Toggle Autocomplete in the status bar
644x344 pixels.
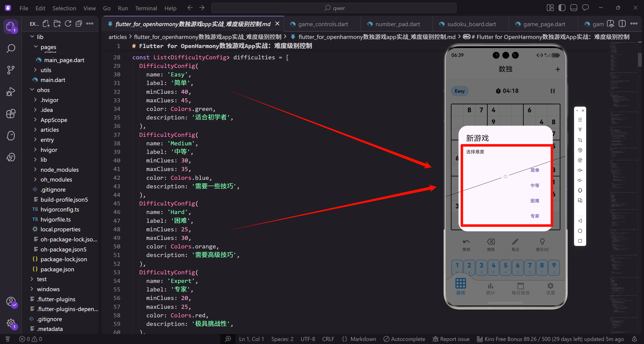coord(404,339)
